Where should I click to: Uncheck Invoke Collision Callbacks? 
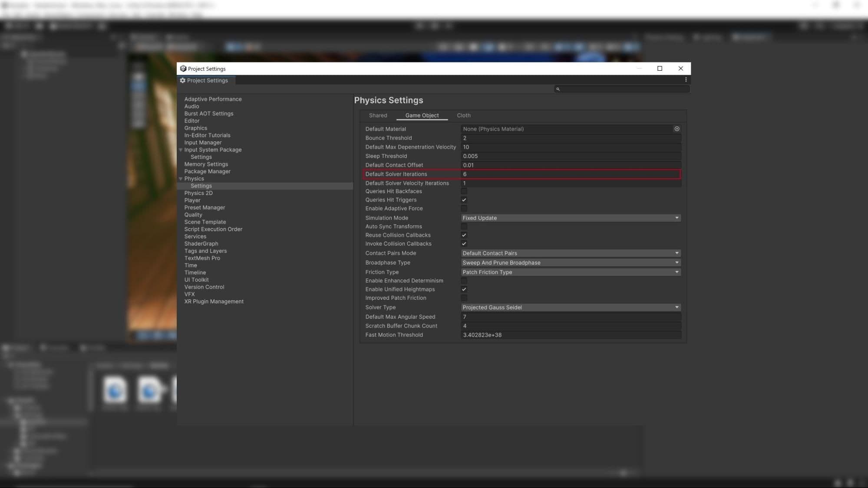pyautogui.click(x=464, y=243)
